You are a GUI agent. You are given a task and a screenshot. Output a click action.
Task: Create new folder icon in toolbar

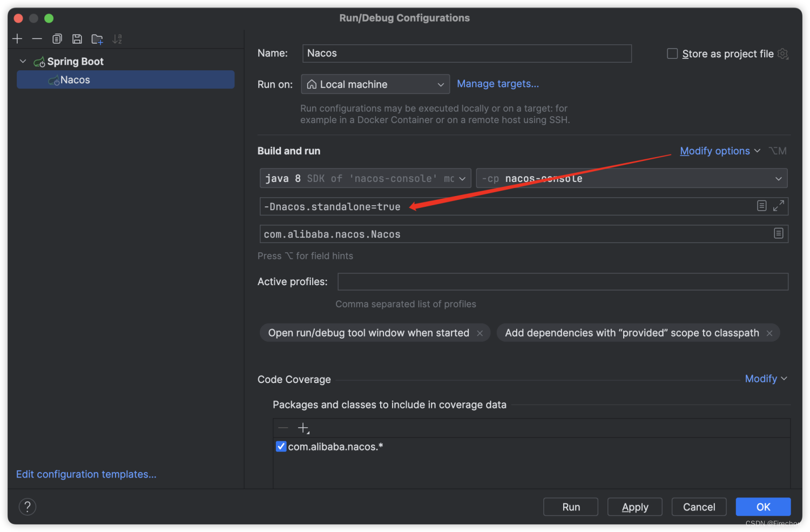[97, 39]
